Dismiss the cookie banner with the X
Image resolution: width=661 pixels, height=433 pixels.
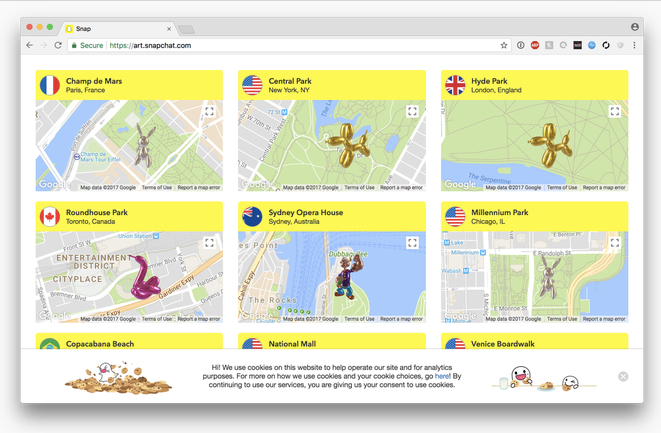(x=623, y=377)
